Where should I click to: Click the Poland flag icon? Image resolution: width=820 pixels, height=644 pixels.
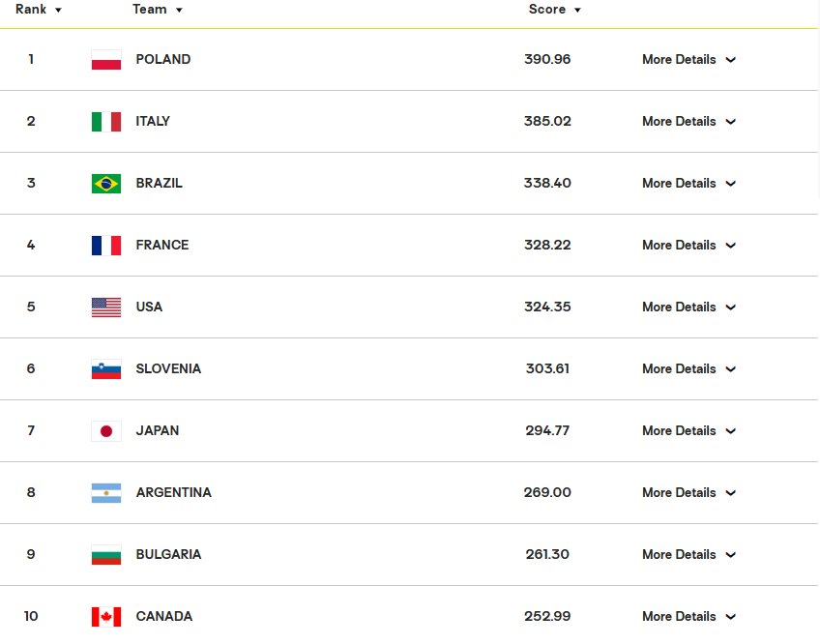point(106,60)
